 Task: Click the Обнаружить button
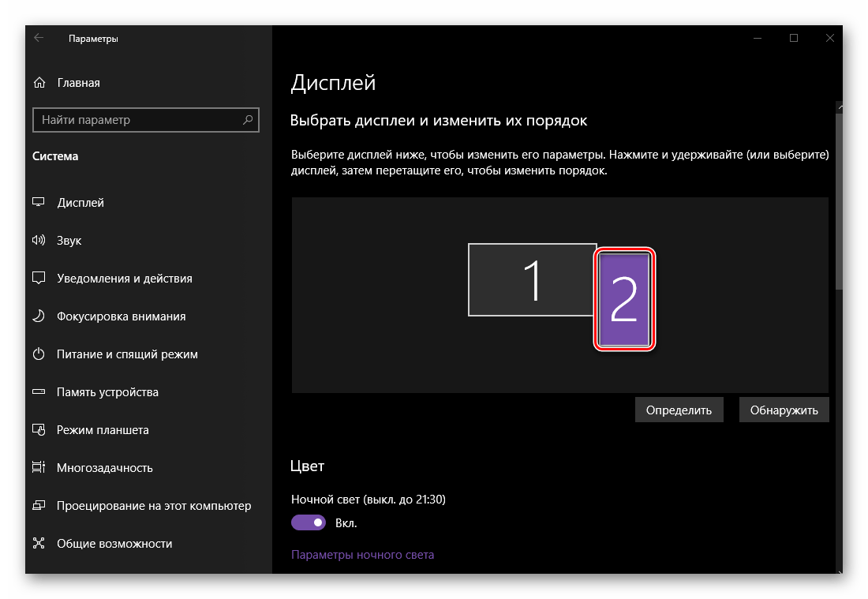click(784, 410)
